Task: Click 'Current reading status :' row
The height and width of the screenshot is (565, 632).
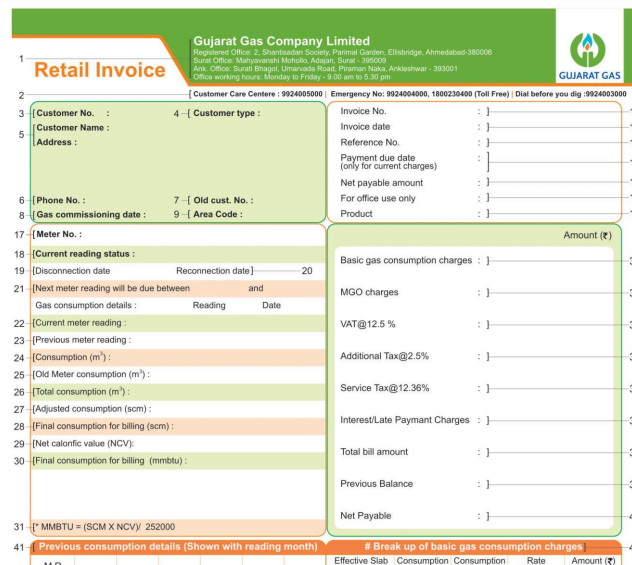Action: pos(178,254)
